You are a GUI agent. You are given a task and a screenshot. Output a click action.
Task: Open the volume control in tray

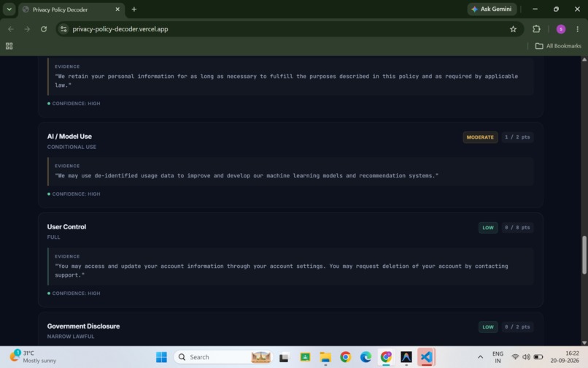pyautogui.click(x=526, y=357)
